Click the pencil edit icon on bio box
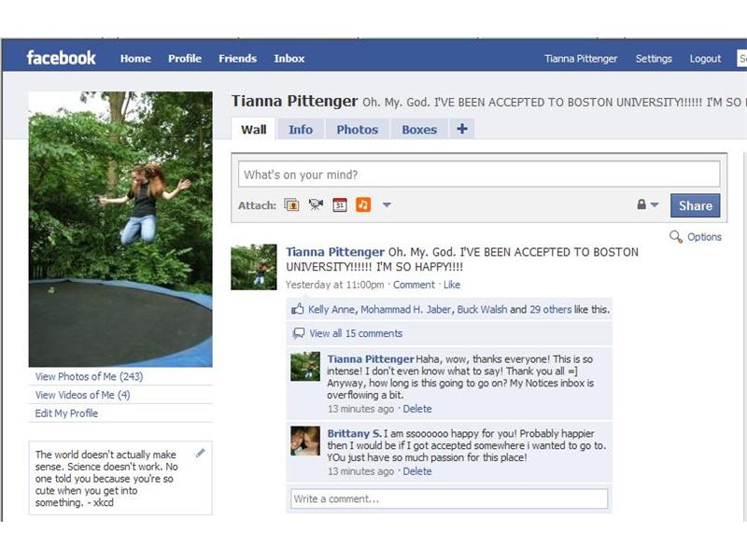747x560 pixels. point(201,453)
